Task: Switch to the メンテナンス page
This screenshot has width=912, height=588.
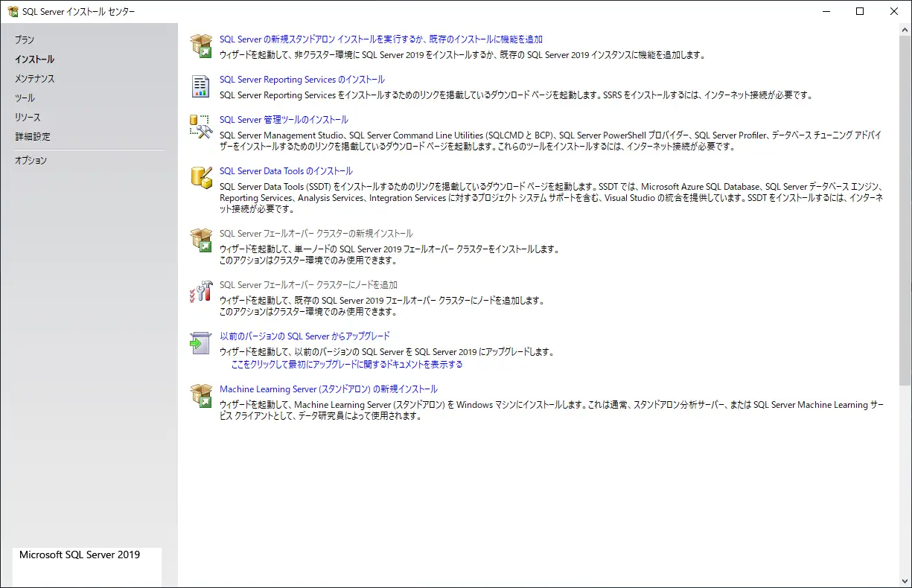Action: point(34,78)
